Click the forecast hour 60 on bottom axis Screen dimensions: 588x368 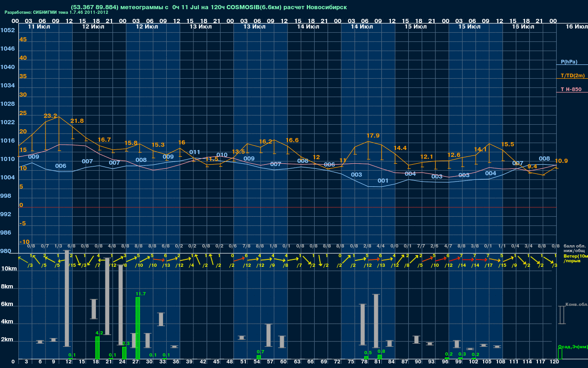[283, 362]
